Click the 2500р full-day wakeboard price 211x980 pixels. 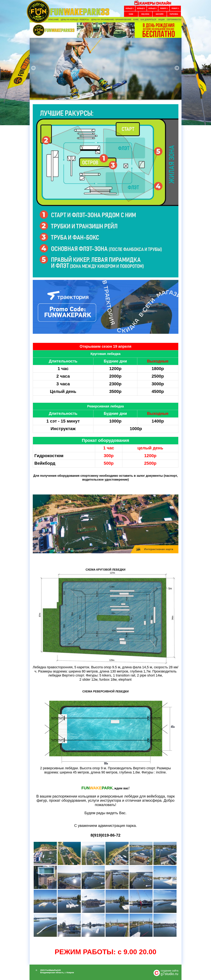click(150, 463)
